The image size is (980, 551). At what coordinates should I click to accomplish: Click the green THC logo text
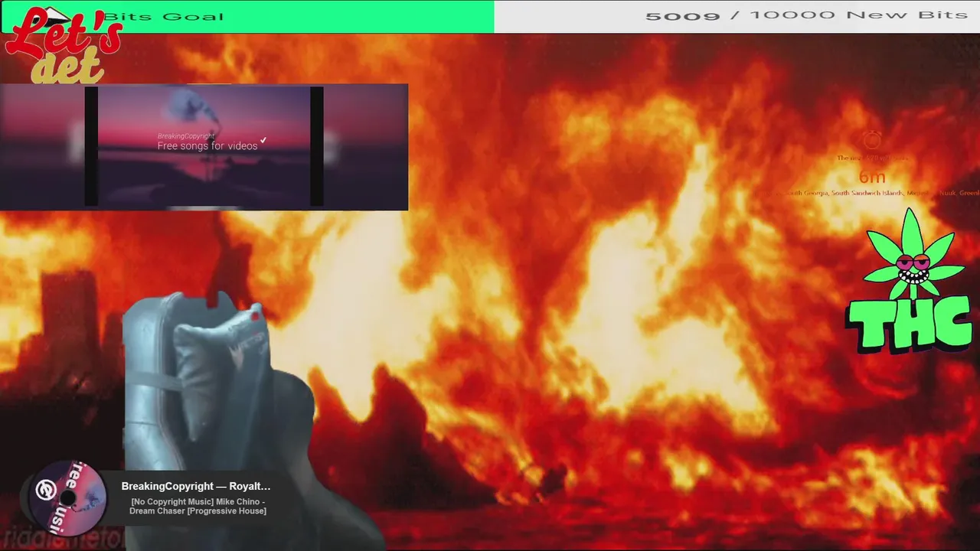coord(908,324)
